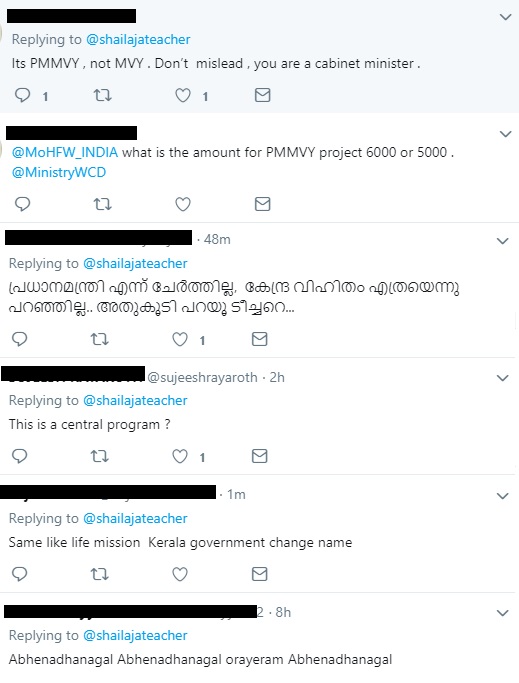Retweet the 'Its PMMVY, not MVY' tweet

[103, 95]
